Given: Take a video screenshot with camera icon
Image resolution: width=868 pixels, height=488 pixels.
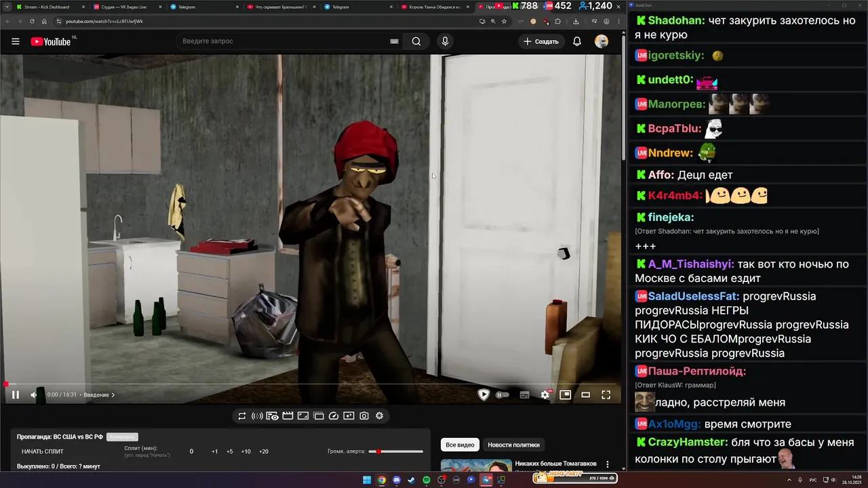Looking at the screenshot, I should tap(364, 416).
